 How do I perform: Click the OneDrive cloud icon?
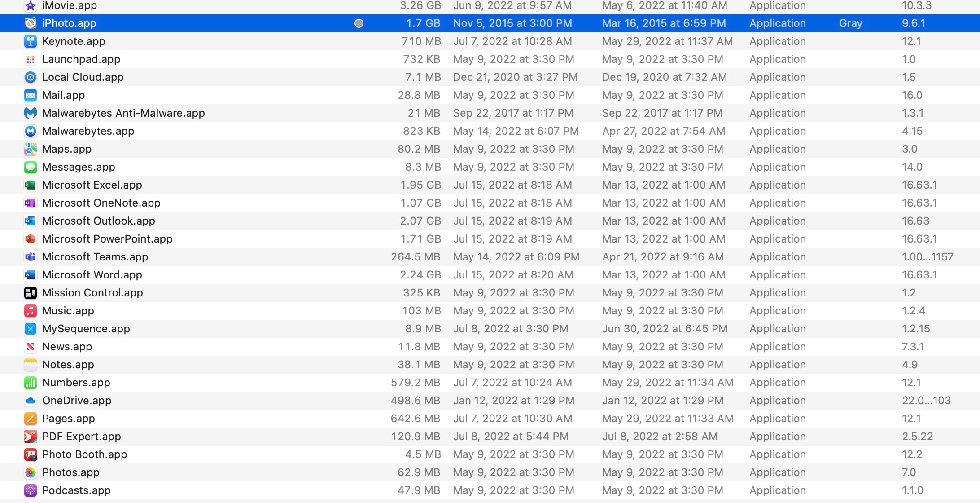[30, 401]
